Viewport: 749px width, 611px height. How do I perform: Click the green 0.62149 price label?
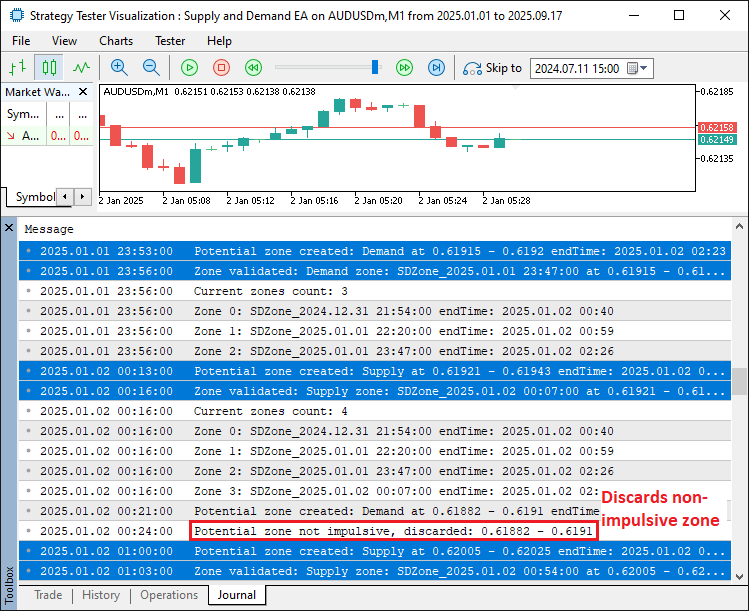tap(717, 139)
